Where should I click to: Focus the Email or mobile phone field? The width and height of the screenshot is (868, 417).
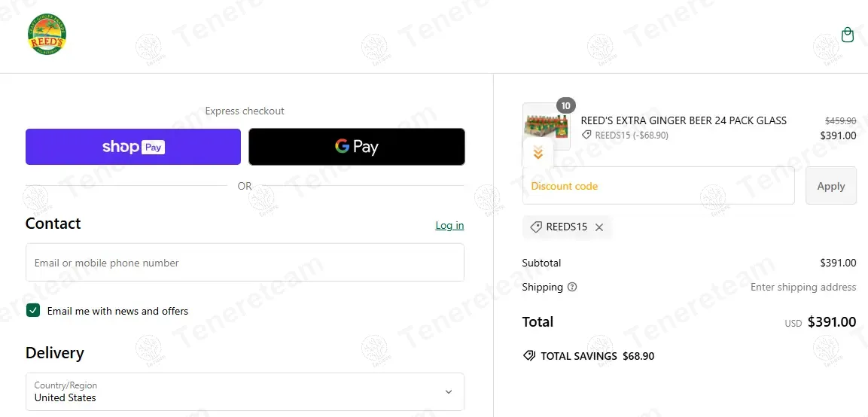point(245,263)
